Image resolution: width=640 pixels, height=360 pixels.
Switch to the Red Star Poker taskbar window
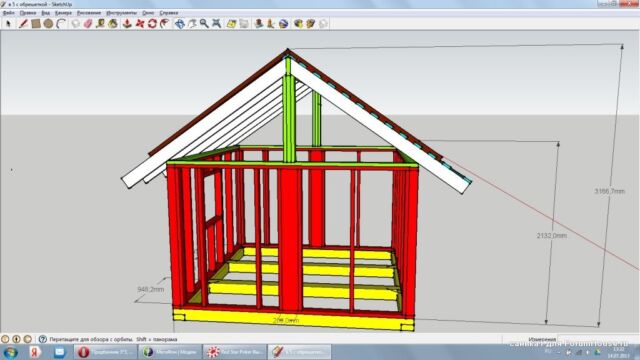tap(235, 352)
